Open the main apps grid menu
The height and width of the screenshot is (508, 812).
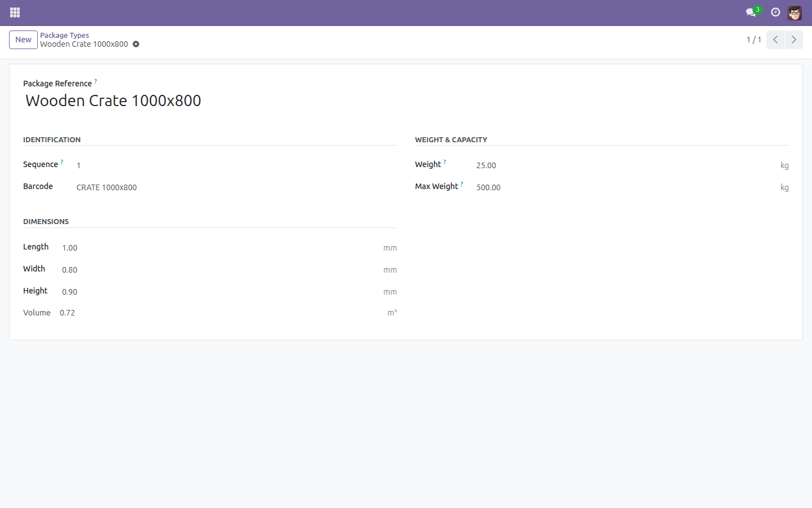point(15,12)
